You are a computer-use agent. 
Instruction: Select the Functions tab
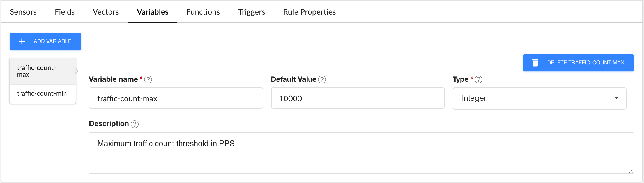[203, 12]
